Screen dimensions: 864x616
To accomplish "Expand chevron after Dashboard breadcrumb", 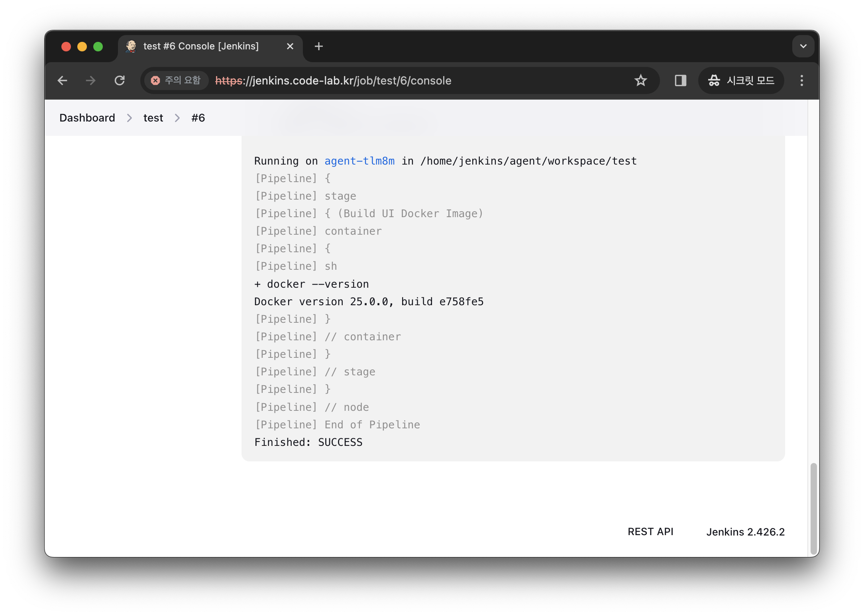I will click(129, 118).
